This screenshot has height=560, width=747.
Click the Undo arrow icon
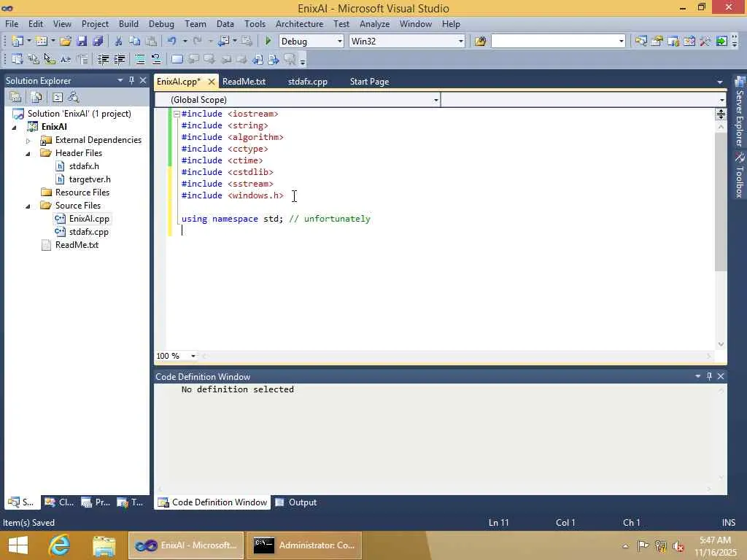click(171, 42)
